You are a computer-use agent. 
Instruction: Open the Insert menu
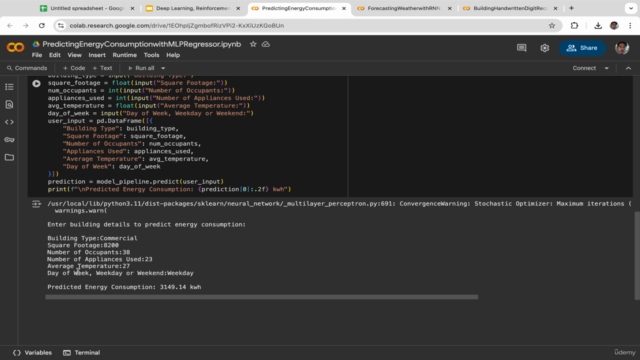(97, 55)
